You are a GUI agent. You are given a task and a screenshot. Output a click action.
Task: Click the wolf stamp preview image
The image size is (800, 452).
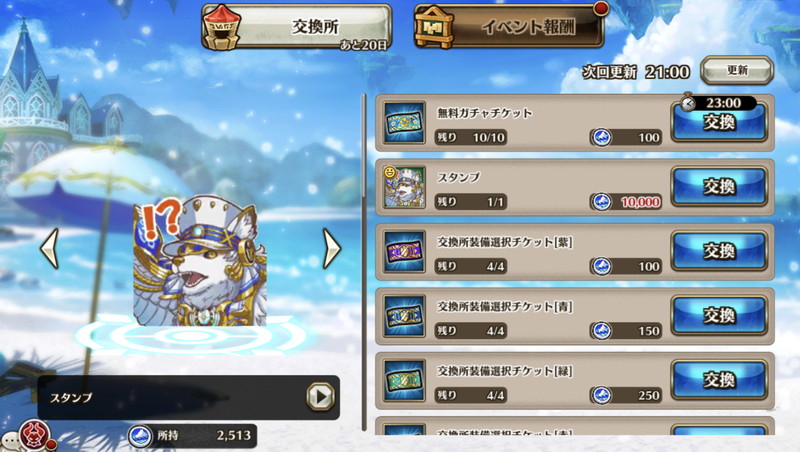tap(200, 260)
